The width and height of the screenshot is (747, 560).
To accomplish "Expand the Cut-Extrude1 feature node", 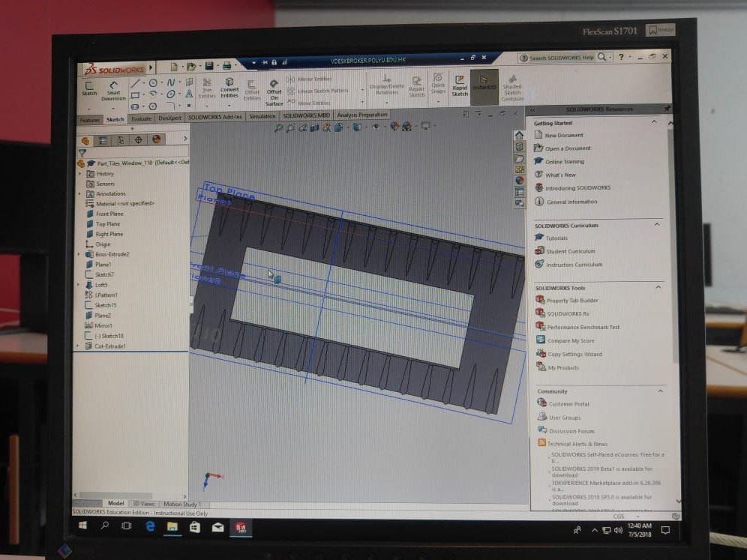I will [x=78, y=346].
